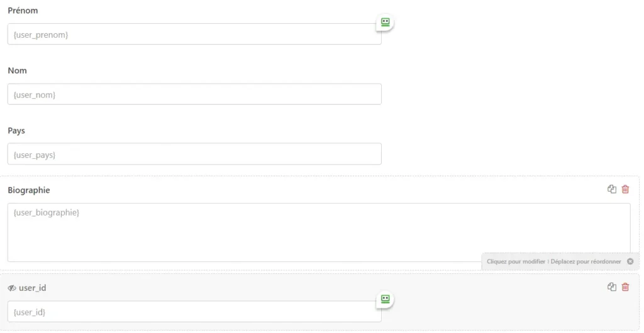Duplicate the user_id field
This screenshot has width=644, height=333.
(612, 287)
